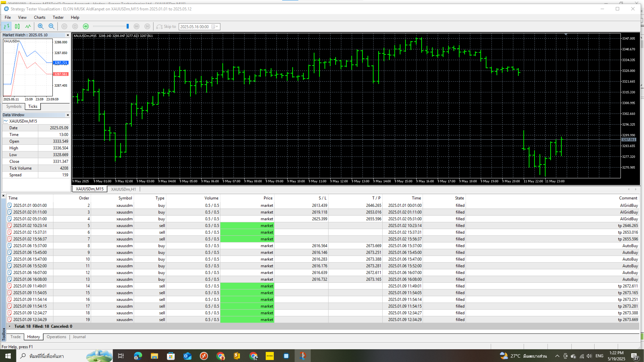Click sell order icon for 2025.01.09 12:34:29 row
This screenshot has height=362, width=644.
coord(10,320)
